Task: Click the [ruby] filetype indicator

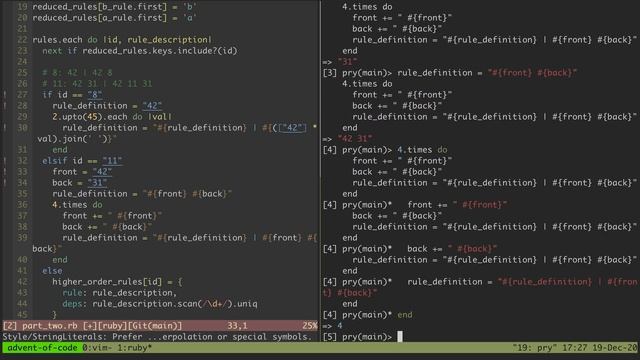Action: point(112,326)
